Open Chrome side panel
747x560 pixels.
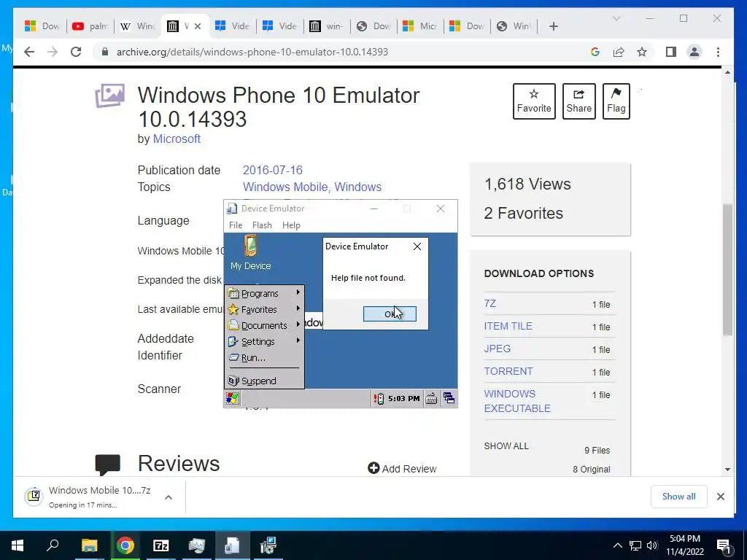pos(671,52)
